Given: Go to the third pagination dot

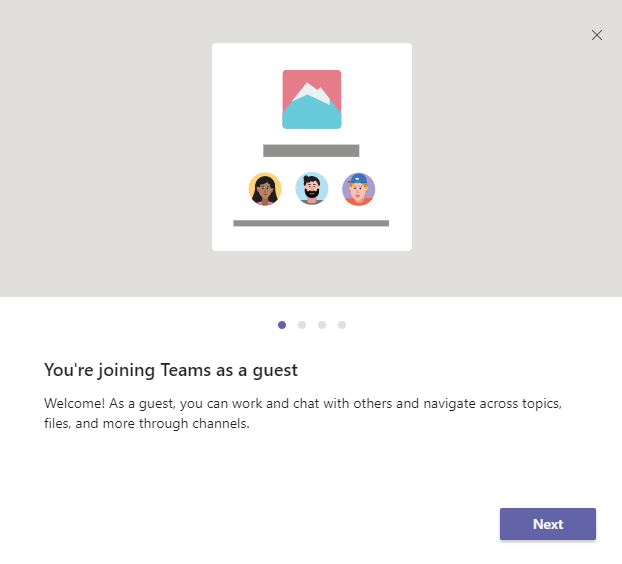Looking at the screenshot, I should pos(322,325).
